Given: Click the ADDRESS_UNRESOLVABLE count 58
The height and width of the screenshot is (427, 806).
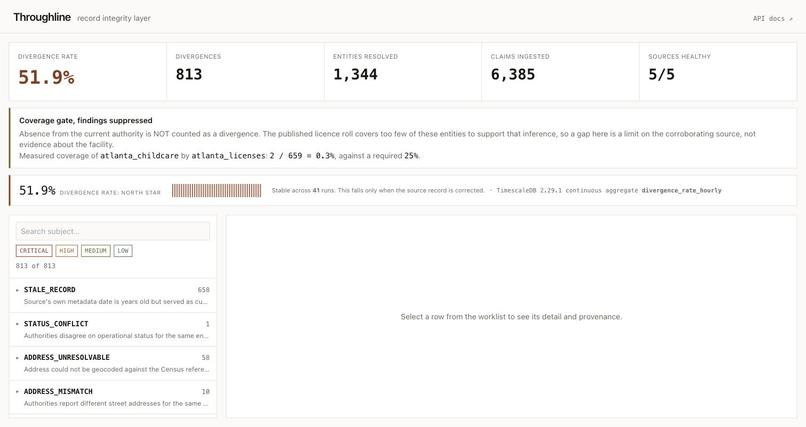Looking at the screenshot, I should point(206,357).
